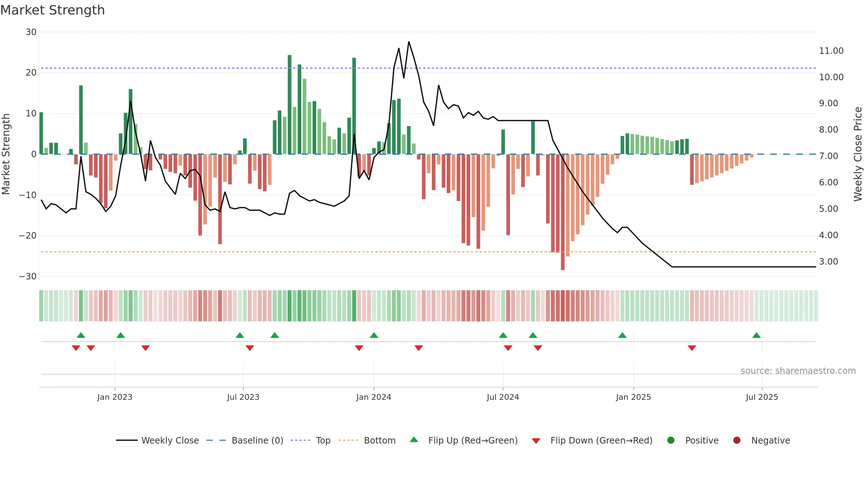Click the flip-down marker just after Jul 2023
Screen dimensions: 868x488
point(250,348)
